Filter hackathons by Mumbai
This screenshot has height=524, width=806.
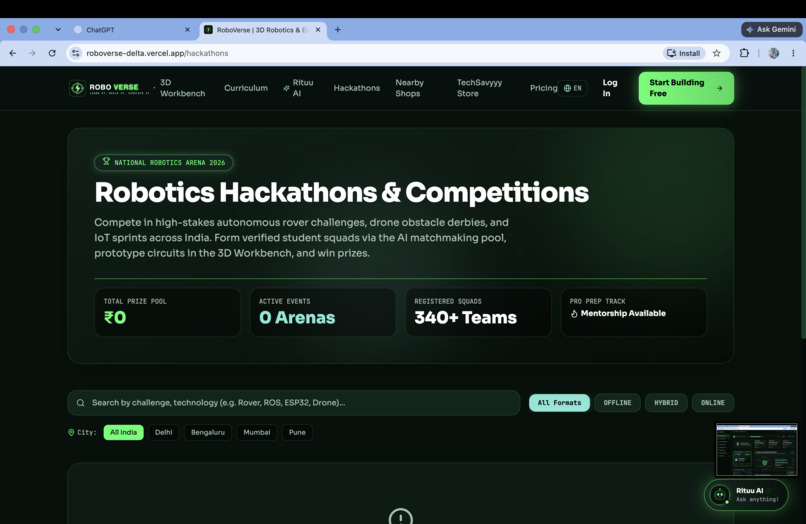pyautogui.click(x=257, y=432)
